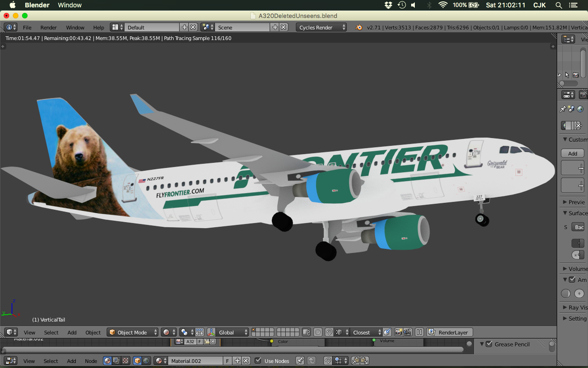The height and width of the screenshot is (368, 588).
Task: Open the node editor Node menu
Action: coord(91,361)
